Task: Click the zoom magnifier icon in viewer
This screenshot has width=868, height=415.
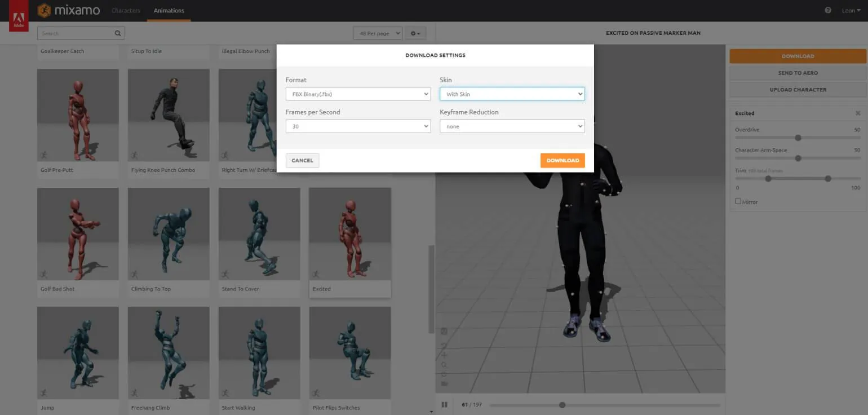Action: (444, 365)
